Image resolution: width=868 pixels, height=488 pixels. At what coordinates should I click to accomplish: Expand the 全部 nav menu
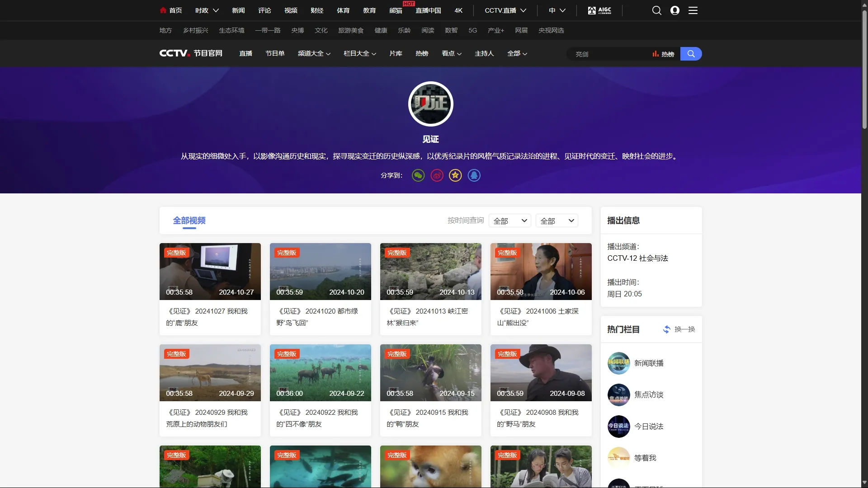click(517, 53)
